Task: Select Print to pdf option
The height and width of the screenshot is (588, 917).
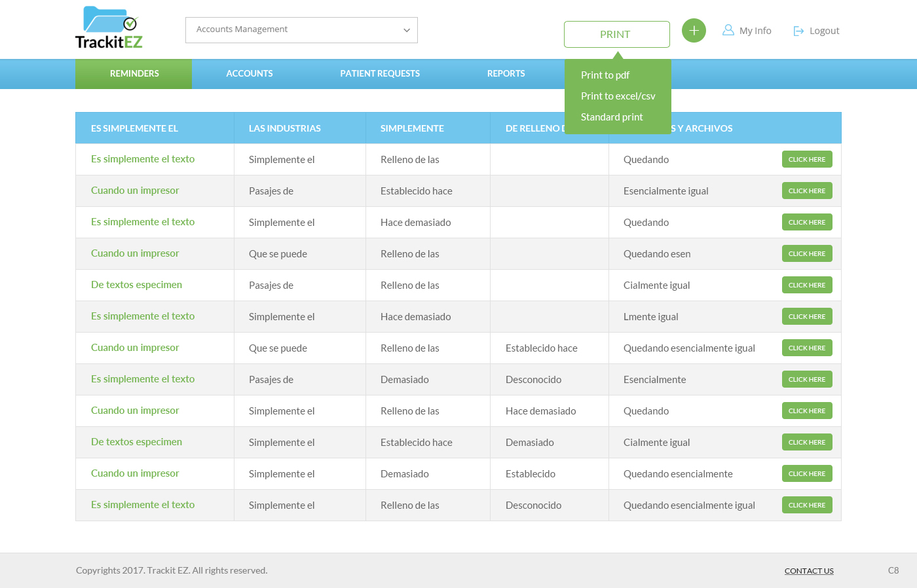Action: tap(605, 75)
